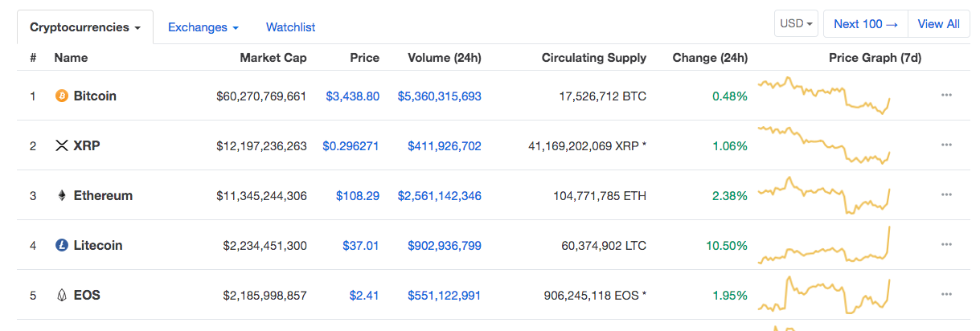
Task: Go to Next 100 results
Action: pyautogui.click(x=866, y=23)
